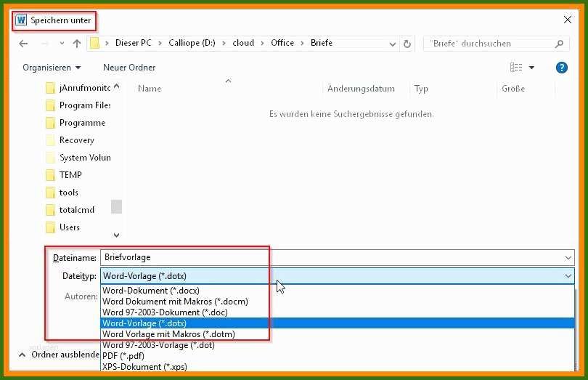Sort by the Name column header

[x=150, y=89]
